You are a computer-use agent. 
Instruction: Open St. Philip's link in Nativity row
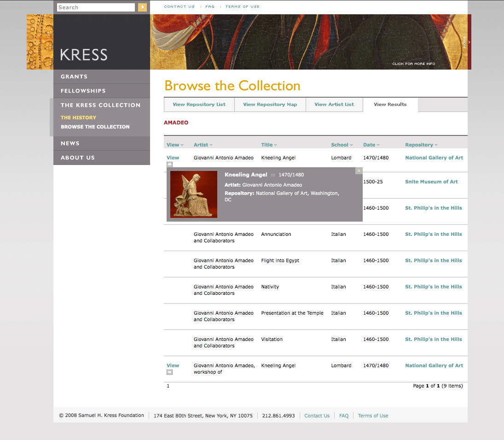(x=433, y=287)
